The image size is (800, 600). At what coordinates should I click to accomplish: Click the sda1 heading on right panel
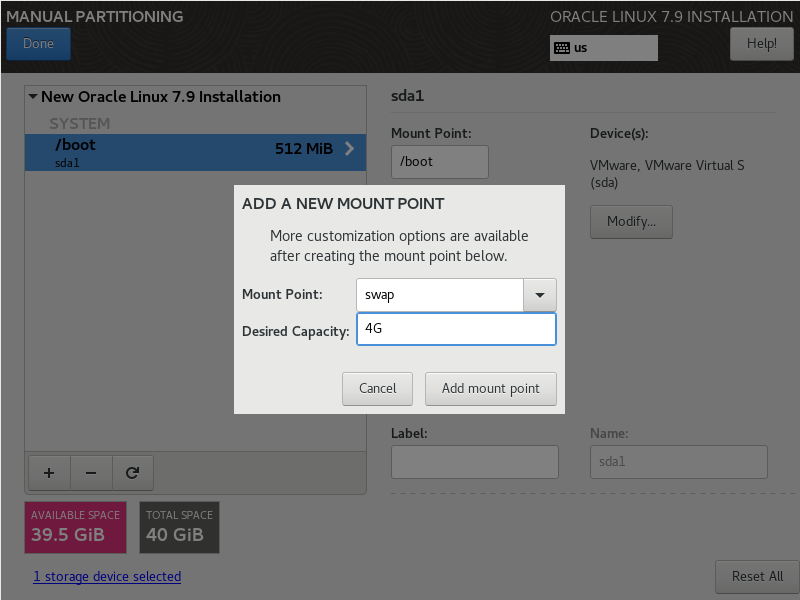click(407, 96)
